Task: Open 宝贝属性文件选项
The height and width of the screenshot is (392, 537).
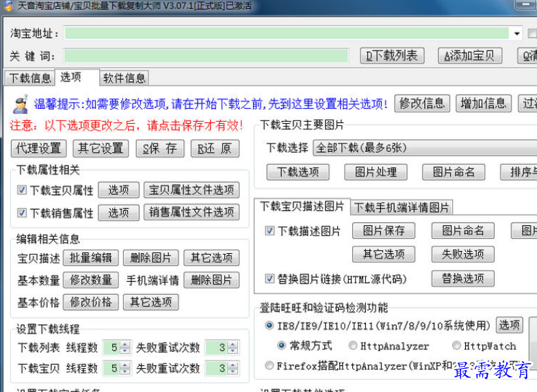Action: (191, 190)
